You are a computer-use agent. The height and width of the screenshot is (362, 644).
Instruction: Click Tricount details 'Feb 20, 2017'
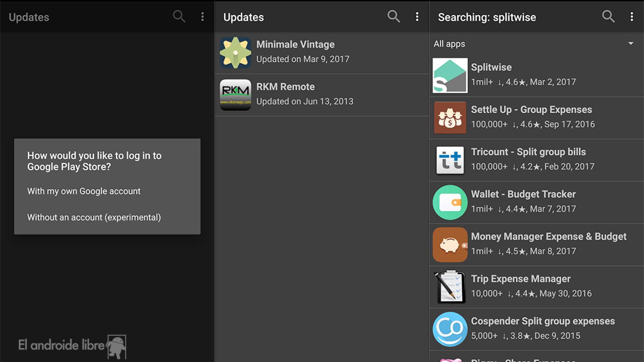coord(569,167)
